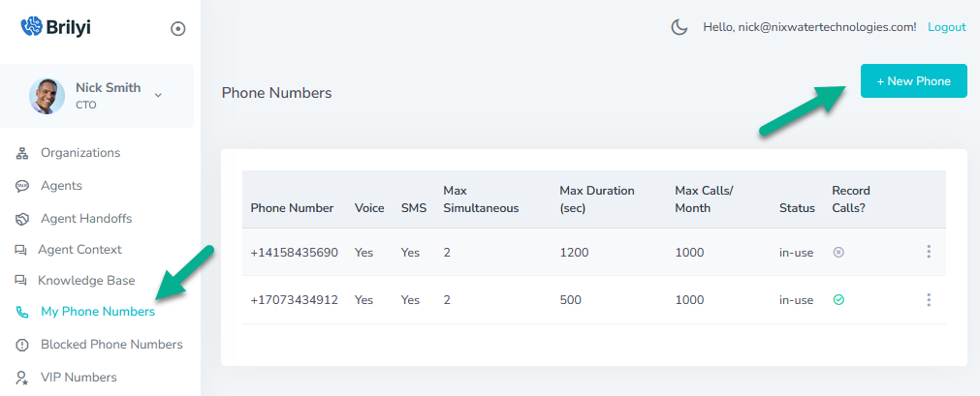Click the Logout link

point(946,27)
